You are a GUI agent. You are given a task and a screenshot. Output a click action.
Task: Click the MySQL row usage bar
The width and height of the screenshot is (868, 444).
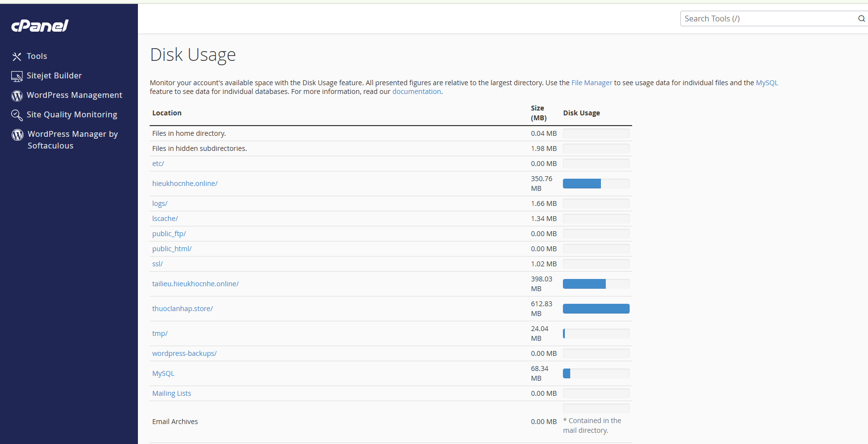click(x=596, y=373)
